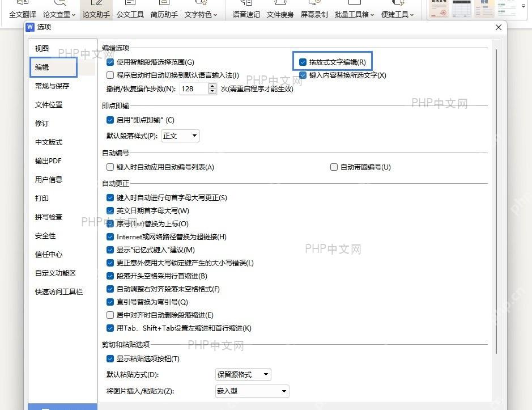Open 默认粘贴方式 dropdown
Image resolution: width=532 pixels, height=410 pixels.
point(243,375)
